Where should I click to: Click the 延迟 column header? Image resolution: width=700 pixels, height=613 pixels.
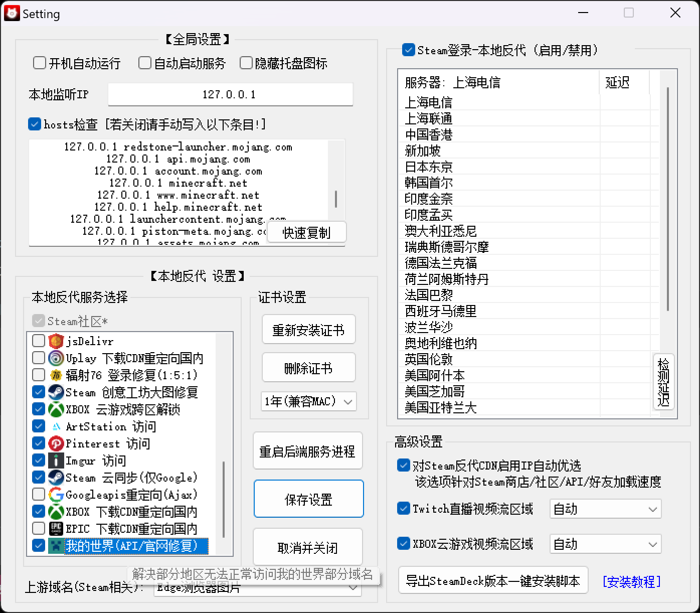[624, 82]
